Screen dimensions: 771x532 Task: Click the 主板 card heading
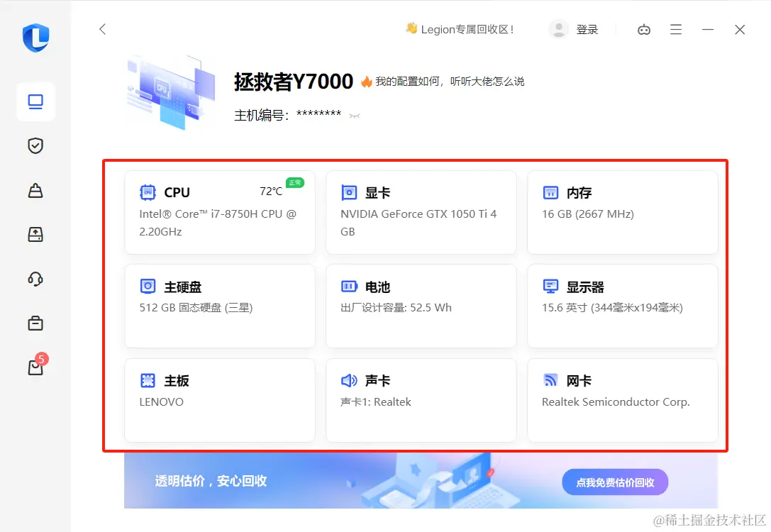point(177,381)
